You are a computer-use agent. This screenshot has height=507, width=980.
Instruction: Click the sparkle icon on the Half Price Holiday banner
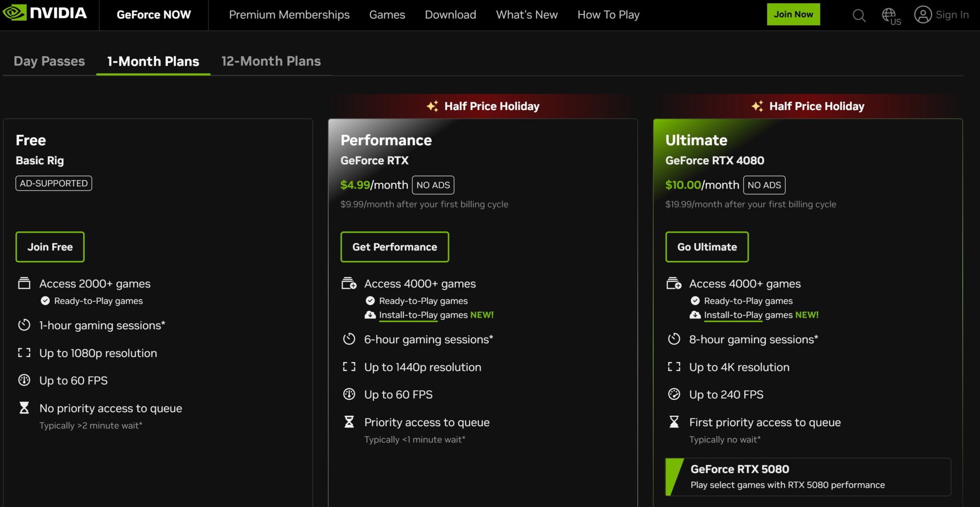click(433, 106)
